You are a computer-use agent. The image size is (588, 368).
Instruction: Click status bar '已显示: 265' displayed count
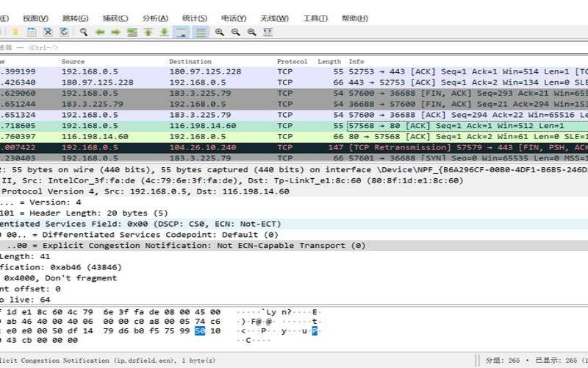[x=556, y=361]
